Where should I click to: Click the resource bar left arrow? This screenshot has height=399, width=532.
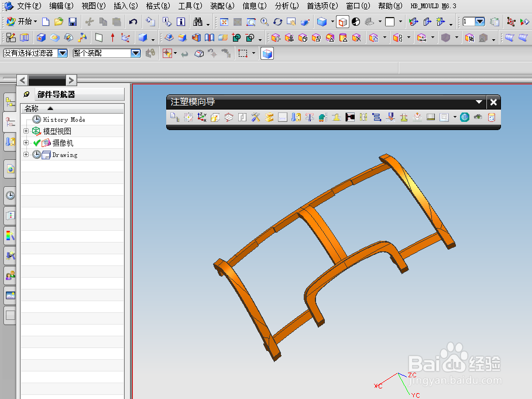pyautogui.click(x=23, y=80)
